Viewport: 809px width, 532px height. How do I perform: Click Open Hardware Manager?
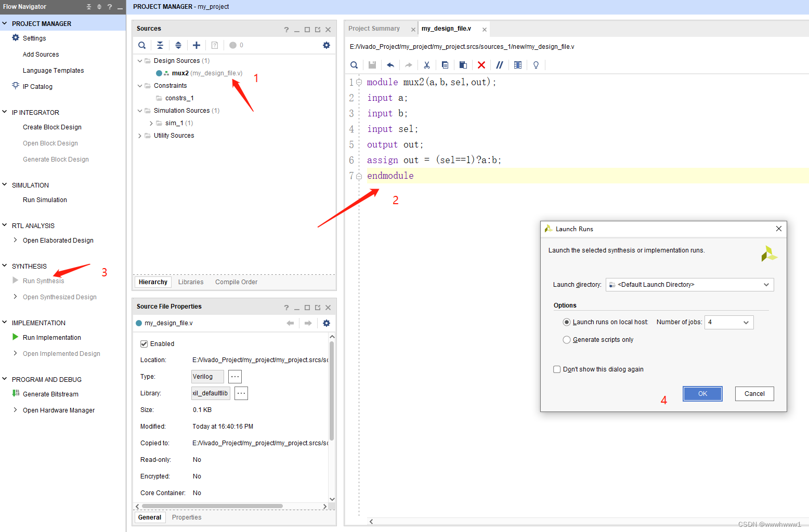[x=59, y=410]
